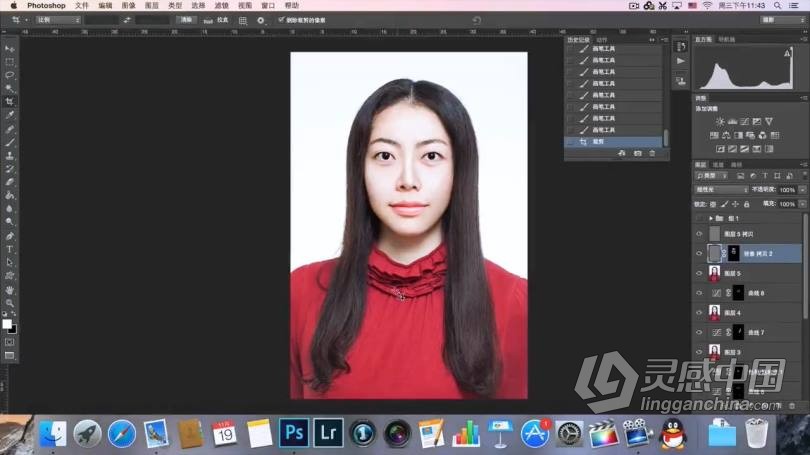Select the Clone Stamp tool
The height and width of the screenshot is (455, 810).
10,155
